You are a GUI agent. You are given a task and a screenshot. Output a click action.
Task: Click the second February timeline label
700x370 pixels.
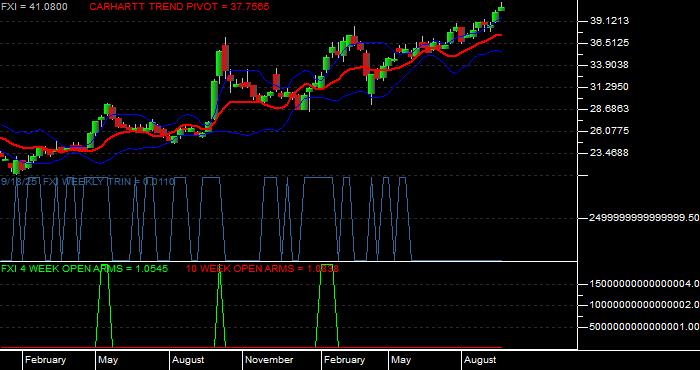[x=344, y=360]
